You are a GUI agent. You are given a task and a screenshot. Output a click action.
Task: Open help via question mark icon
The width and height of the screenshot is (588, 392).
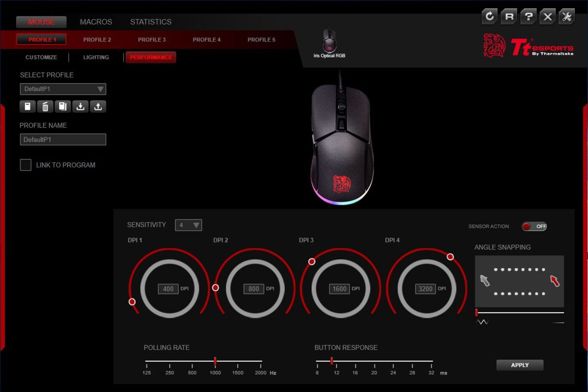coord(528,16)
